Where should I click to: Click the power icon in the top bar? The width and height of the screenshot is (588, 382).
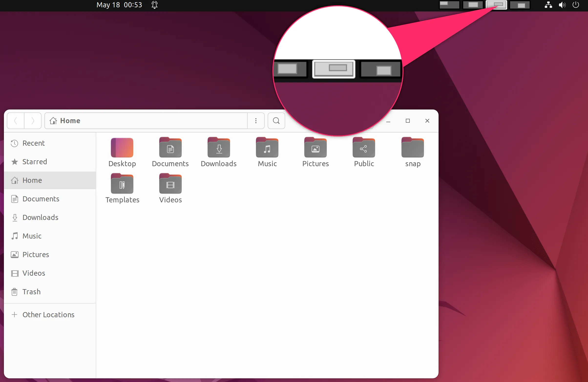click(576, 5)
